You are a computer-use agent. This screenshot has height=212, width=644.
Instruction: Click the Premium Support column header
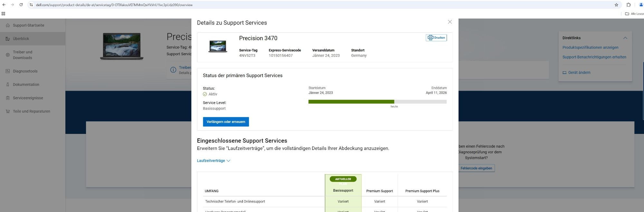[379, 191]
